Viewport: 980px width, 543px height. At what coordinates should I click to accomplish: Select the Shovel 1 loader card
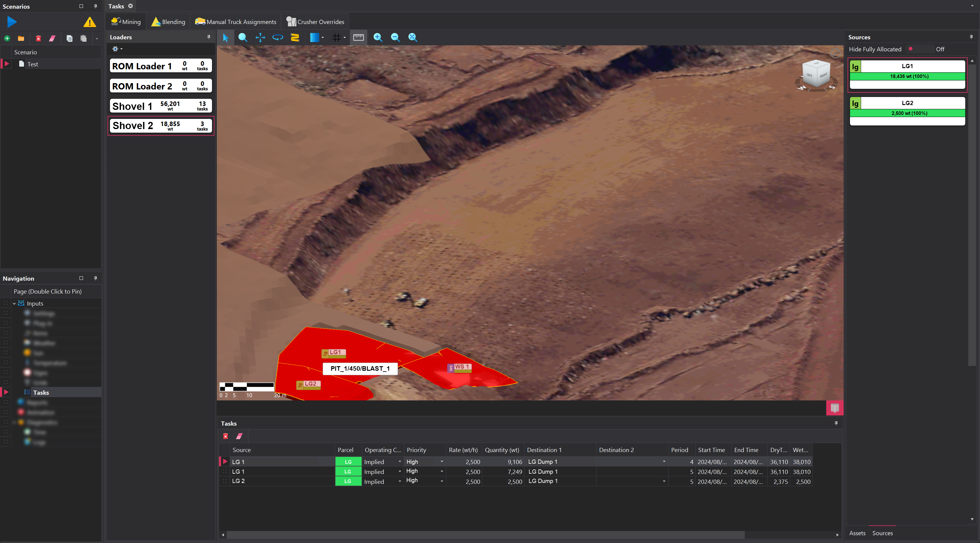(161, 106)
